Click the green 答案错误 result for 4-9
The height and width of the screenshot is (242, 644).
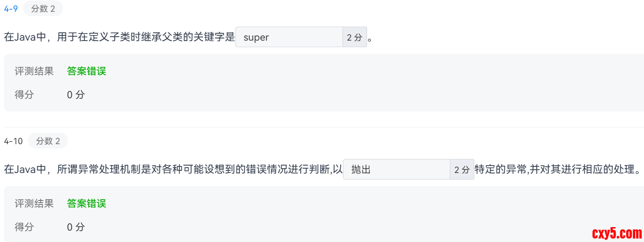[x=87, y=71]
